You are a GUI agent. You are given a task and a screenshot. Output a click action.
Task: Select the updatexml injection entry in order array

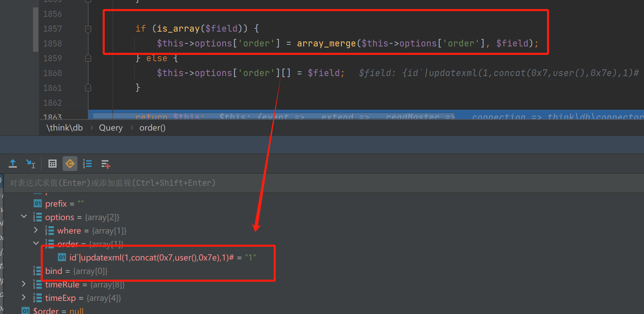151,258
